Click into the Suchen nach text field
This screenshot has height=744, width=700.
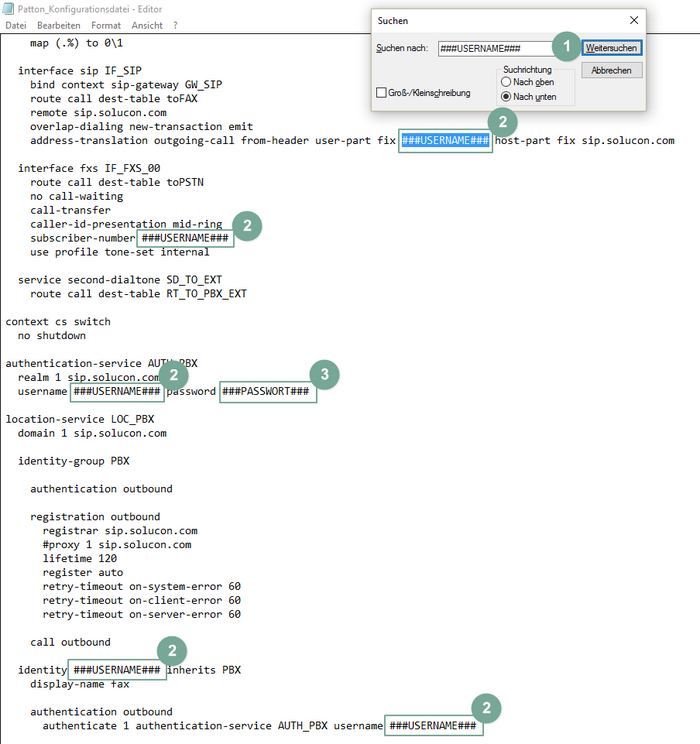[495, 48]
